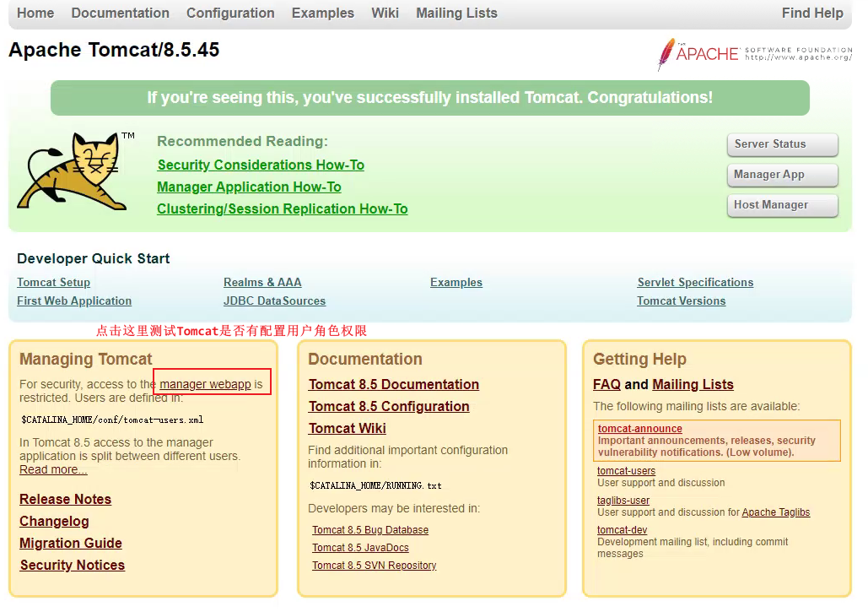Click Read more... under Managing Tomcat
Screen dimensions: 868x612
(x=53, y=469)
